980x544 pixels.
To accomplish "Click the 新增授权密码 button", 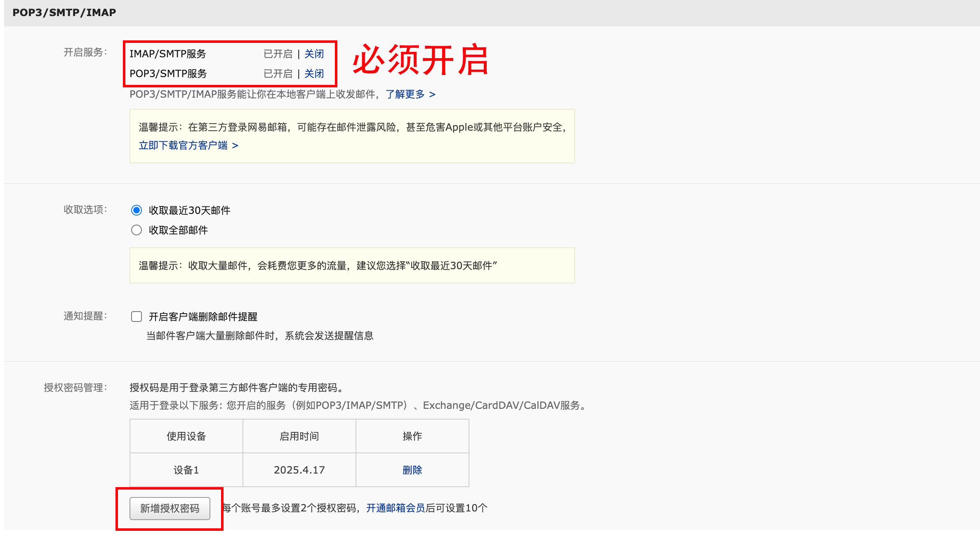I will (170, 508).
